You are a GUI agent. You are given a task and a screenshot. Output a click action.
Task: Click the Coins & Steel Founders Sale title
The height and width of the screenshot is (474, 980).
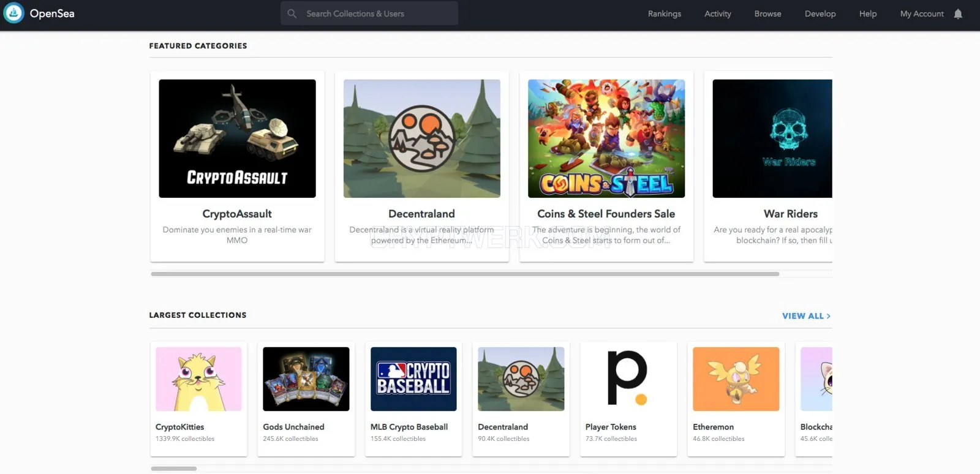click(x=606, y=214)
